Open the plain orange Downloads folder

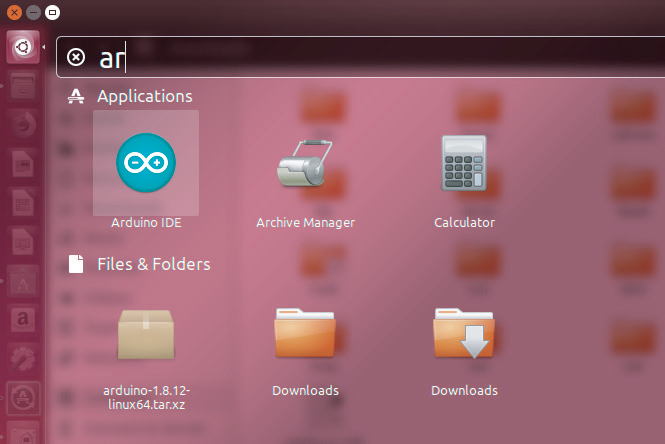tap(305, 333)
